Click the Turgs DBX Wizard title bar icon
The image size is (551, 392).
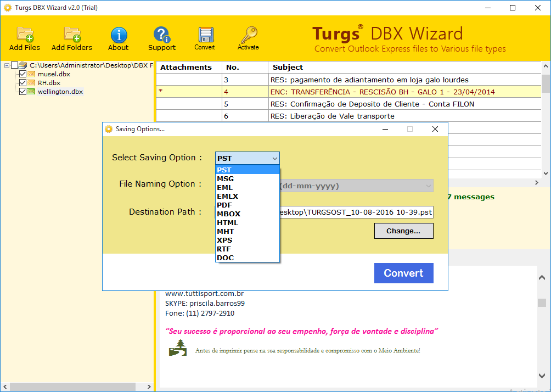point(7,8)
